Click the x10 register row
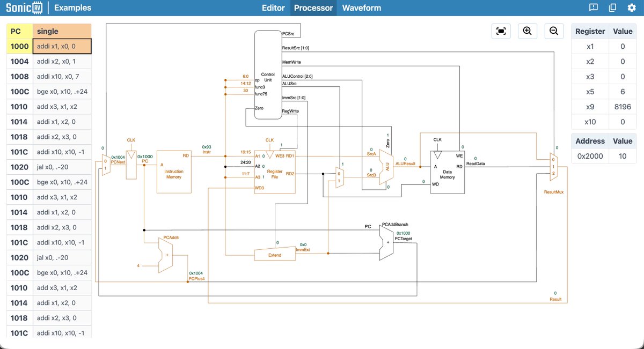The height and width of the screenshot is (349, 644). tap(604, 122)
